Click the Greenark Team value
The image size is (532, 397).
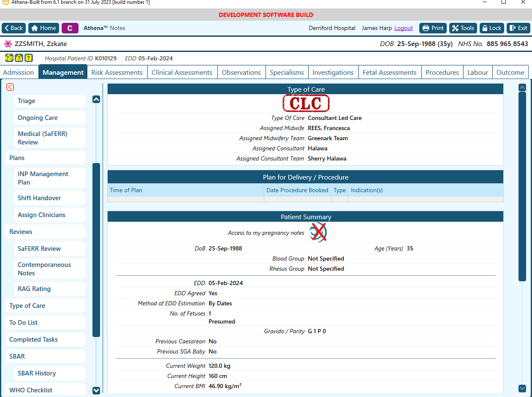tap(328, 138)
